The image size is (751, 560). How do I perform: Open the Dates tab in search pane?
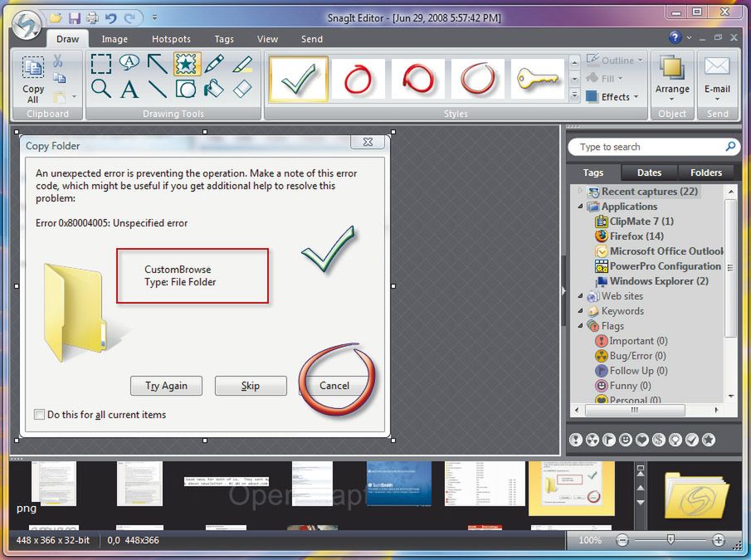click(x=649, y=173)
